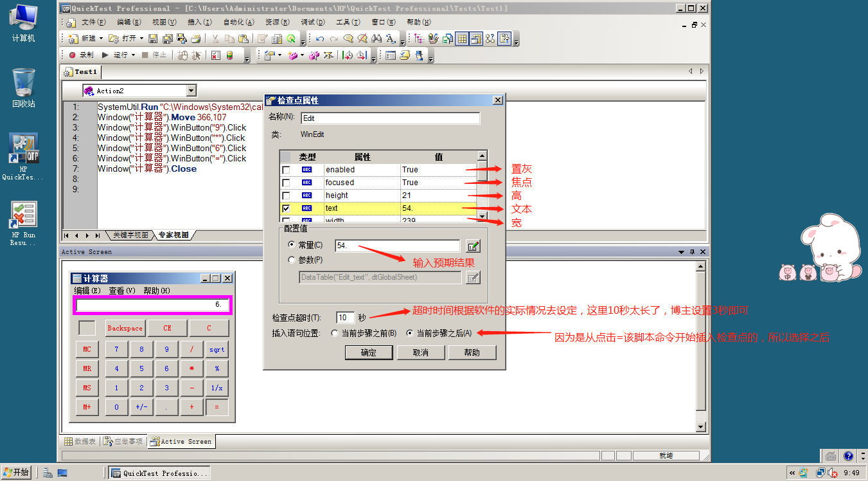The width and height of the screenshot is (868, 481).
Task: Click the Print icon in toolbar
Action: [196, 39]
